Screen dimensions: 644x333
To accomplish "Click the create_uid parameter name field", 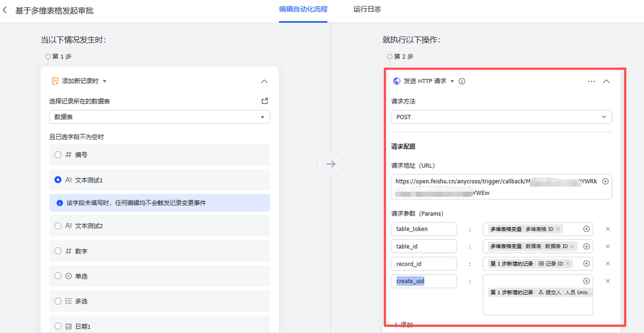I will point(424,281).
